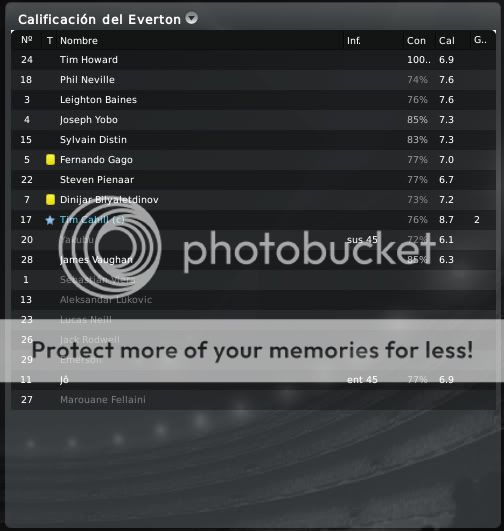This screenshot has width=504, height=531.
Task: Select the Tim Howard player row
Action: click(x=253, y=60)
